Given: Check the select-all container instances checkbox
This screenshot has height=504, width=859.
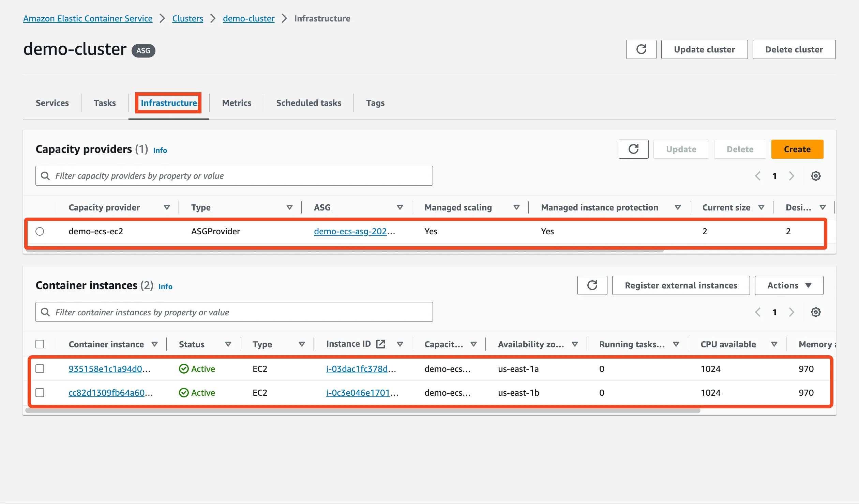Looking at the screenshot, I should 40,344.
